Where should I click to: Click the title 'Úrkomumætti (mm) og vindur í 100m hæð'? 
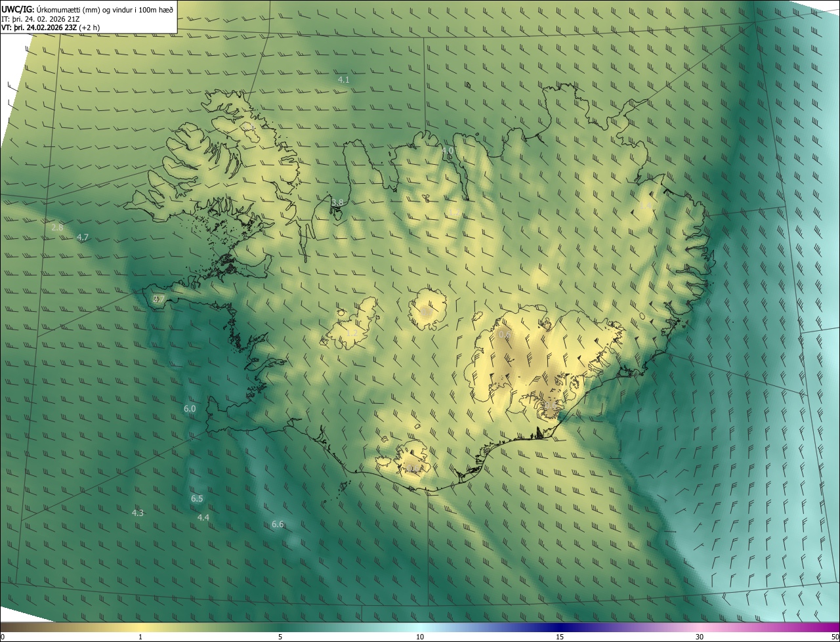tap(104, 9)
